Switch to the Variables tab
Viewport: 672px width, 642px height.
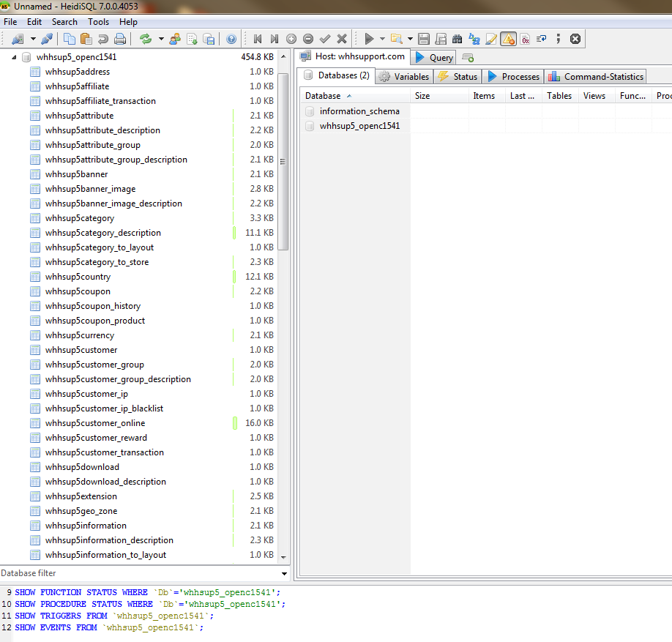[404, 76]
